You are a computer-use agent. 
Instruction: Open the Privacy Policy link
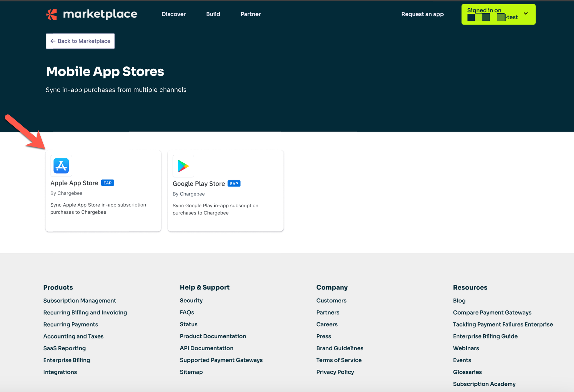point(335,372)
